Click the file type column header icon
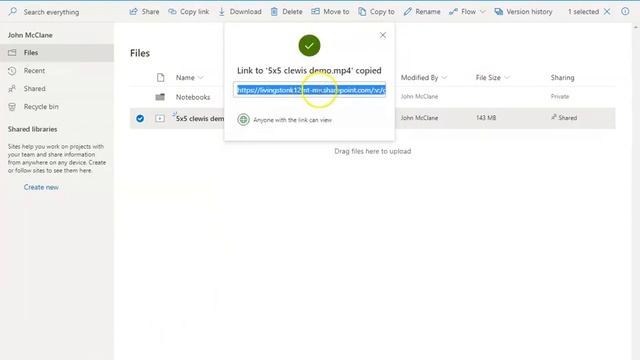This screenshot has height=360, width=640. 160,77
